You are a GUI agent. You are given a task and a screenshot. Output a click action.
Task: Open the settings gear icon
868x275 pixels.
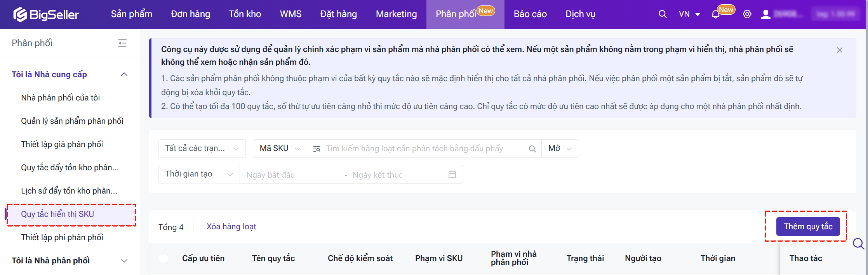tap(747, 14)
